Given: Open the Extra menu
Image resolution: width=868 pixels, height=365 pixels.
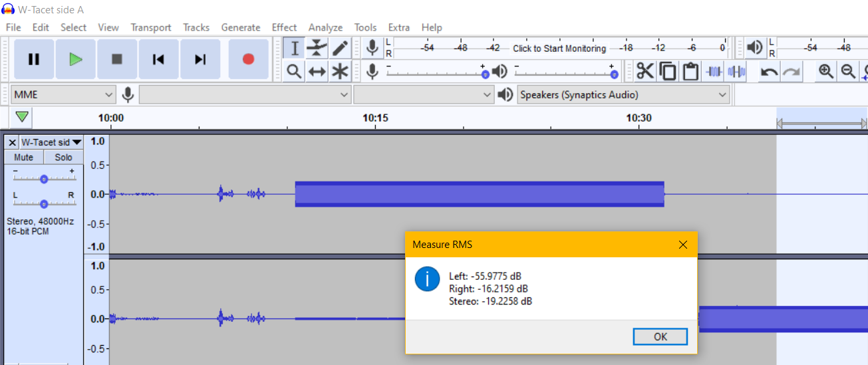Looking at the screenshot, I should click(399, 27).
